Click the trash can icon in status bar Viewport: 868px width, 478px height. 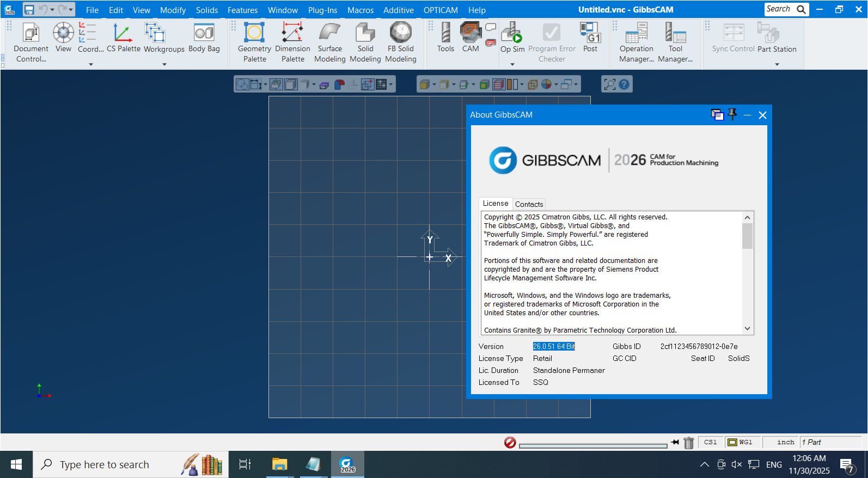tap(689, 443)
